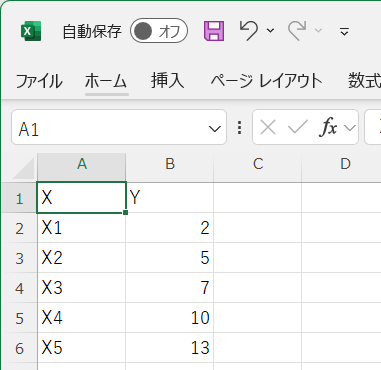Switch to the 数式 ribbon tab
This screenshot has height=370, width=381.
364,81
